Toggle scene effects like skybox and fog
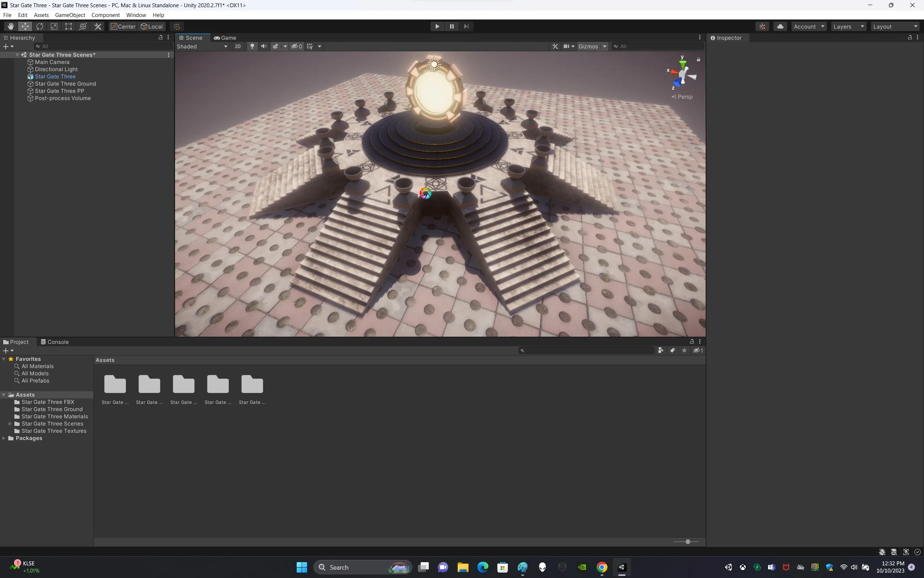Viewport: 924px width, 578px height. pyautogui.click(x=275, y=46)
